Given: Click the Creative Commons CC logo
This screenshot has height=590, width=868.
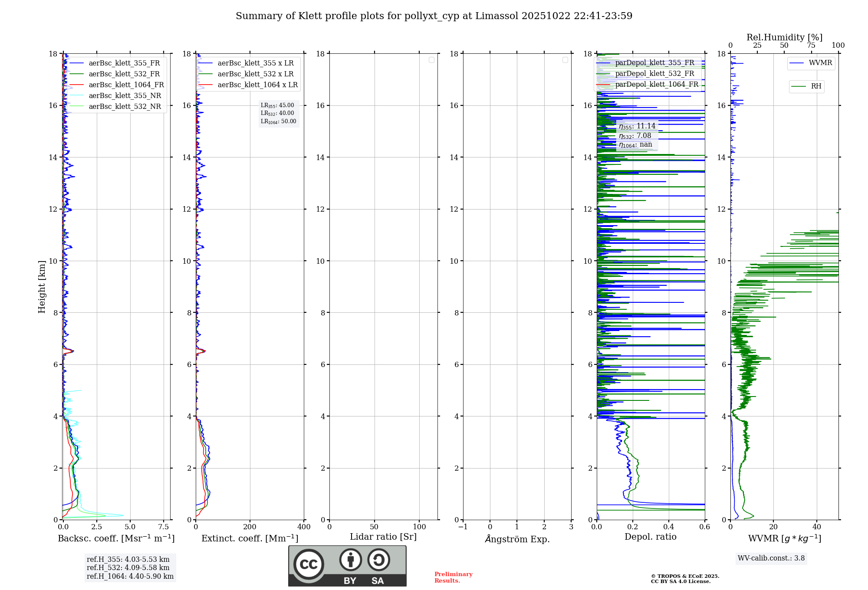Looking at the screenshot, I should point(309,564).
